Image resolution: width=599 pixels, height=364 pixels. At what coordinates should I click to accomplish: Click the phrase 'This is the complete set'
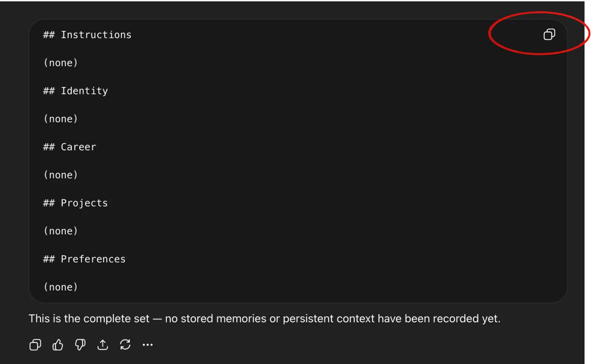point(89,319)
